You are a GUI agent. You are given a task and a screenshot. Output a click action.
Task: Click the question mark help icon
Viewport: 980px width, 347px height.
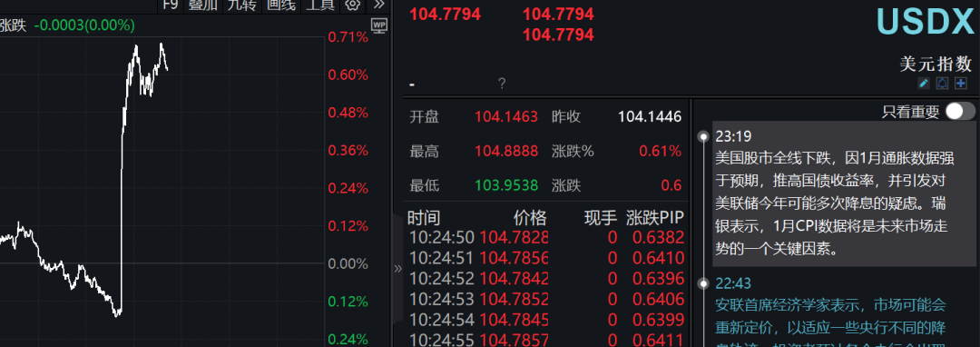502,84
